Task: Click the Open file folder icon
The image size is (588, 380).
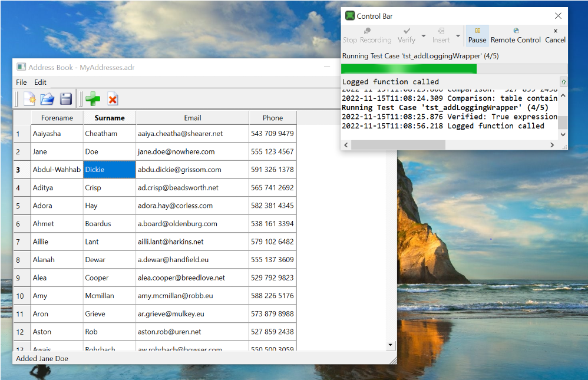Action: (x=47, y=99)
